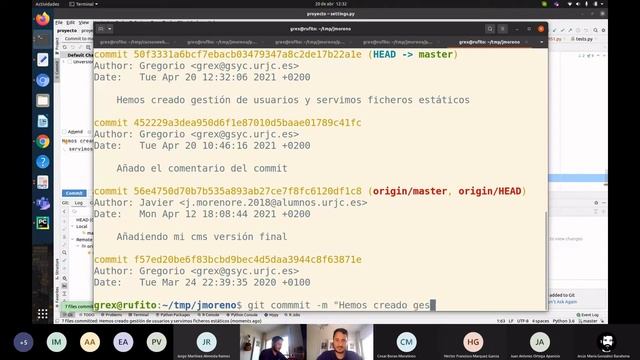Launch Chromium from the dock
The image size is (640, 360).
[x=43, y=80]
